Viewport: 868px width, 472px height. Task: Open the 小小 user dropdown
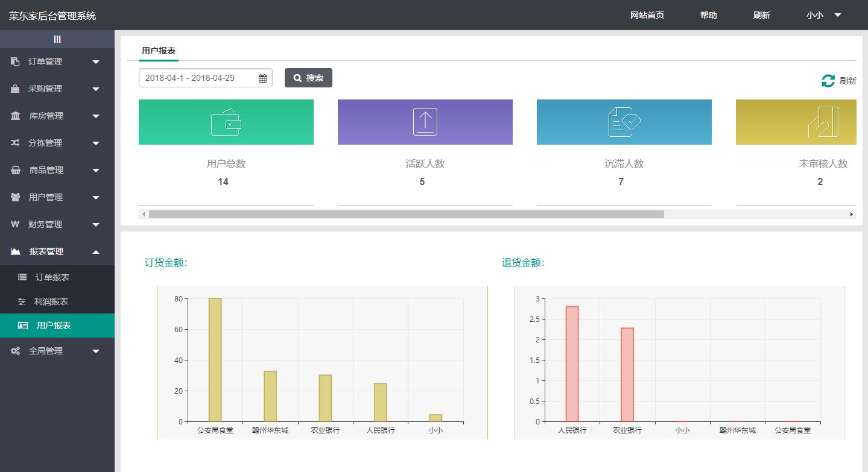(x=823, y=15)
